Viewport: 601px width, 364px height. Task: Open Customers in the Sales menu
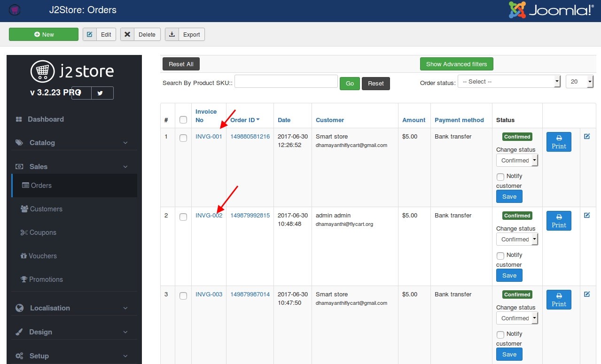46,209
